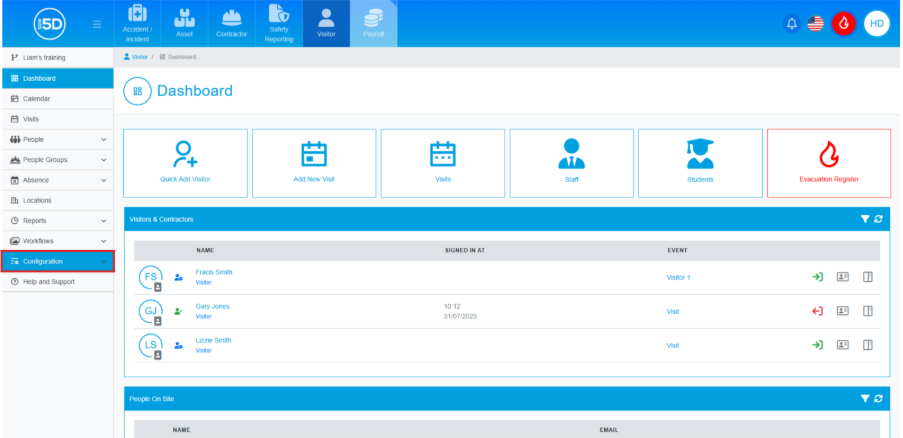
Task: Sign out Gary Jones with red arrow
Action: (x=817, y=311)
